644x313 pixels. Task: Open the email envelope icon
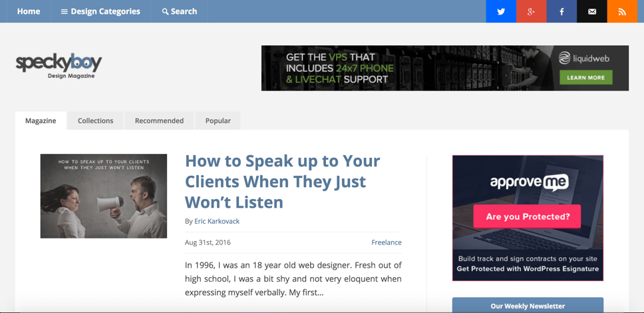pyautogui.click(x=591, y=11)
